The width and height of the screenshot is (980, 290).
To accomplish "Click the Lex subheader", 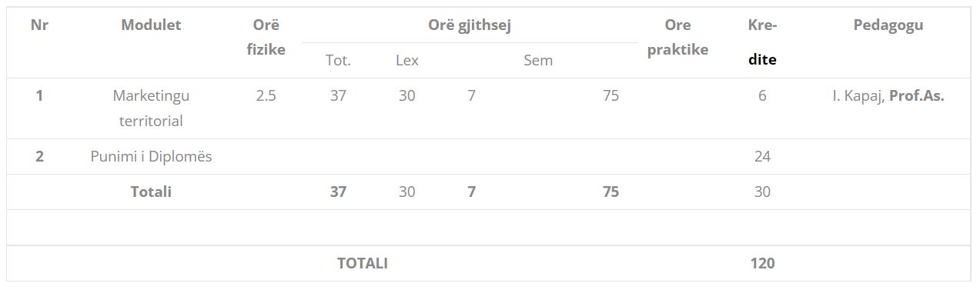I will [x=406, y=60].
